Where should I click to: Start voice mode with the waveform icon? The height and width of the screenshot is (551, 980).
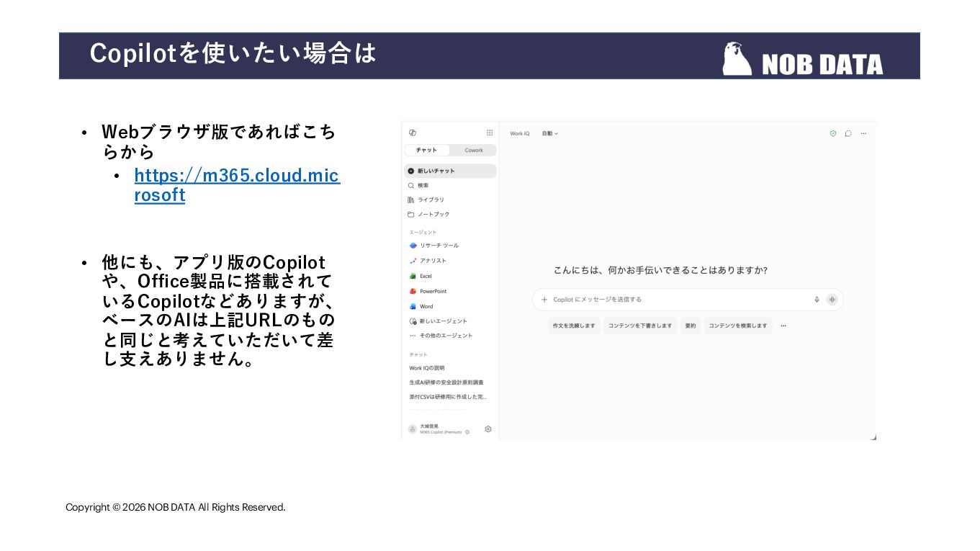pos(832,300)
